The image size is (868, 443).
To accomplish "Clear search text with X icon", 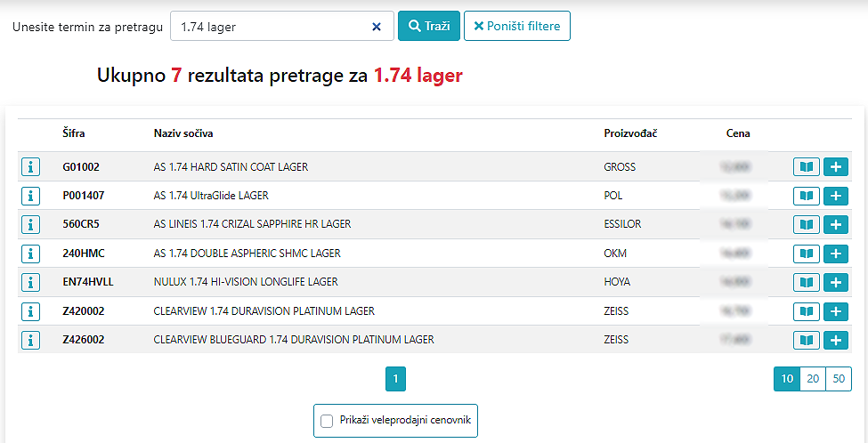I will (x=376, y=27).
